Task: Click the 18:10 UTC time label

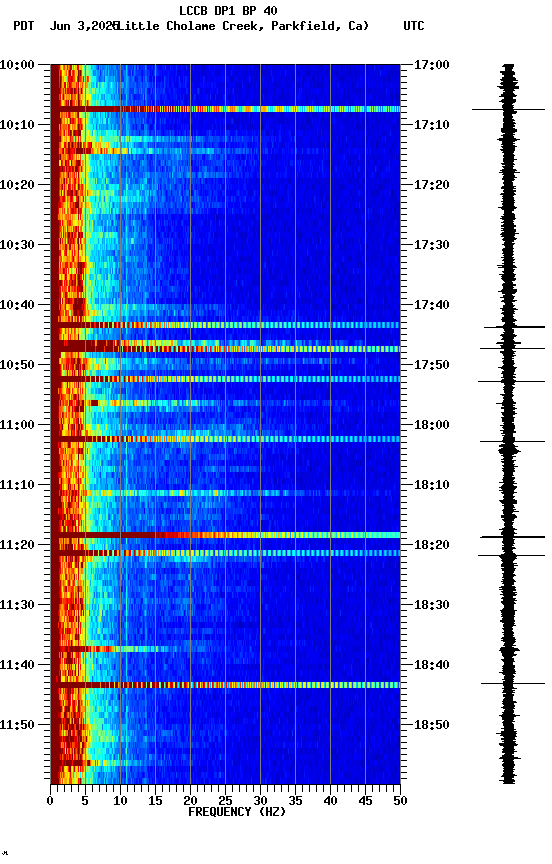Action: pyautogui.click(x=432, y=485)
